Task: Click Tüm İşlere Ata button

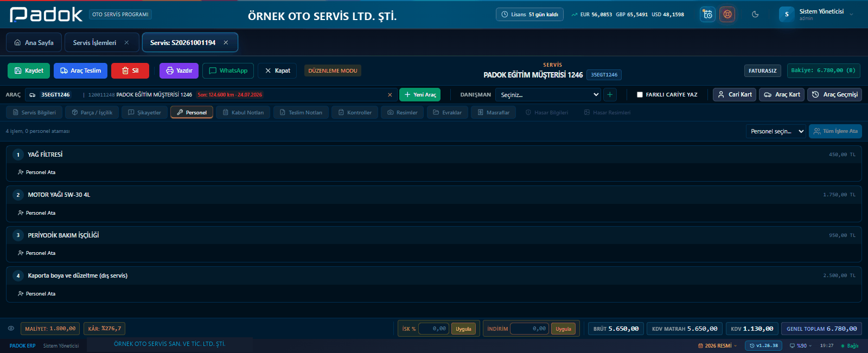Action: (835, 131)
